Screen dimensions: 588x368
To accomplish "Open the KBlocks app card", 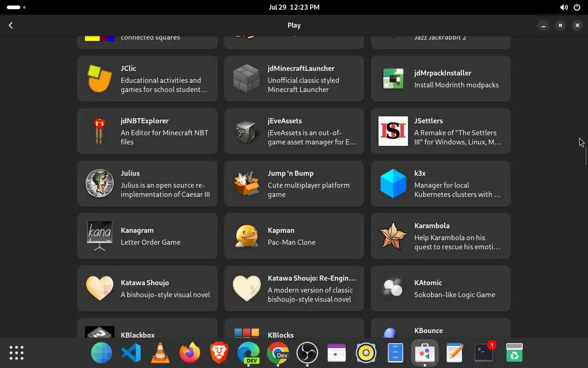I will click(x=294, y=328).
